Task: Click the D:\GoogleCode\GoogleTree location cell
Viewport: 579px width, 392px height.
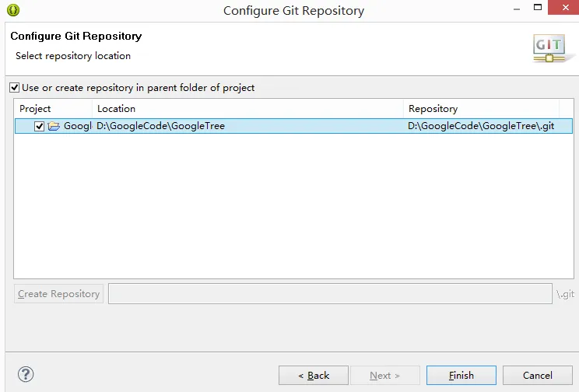Action: coord(160,126)
